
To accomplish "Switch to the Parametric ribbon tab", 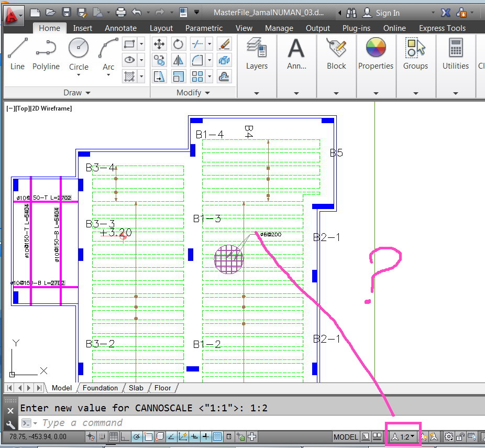I will click(x=204, y=28).
